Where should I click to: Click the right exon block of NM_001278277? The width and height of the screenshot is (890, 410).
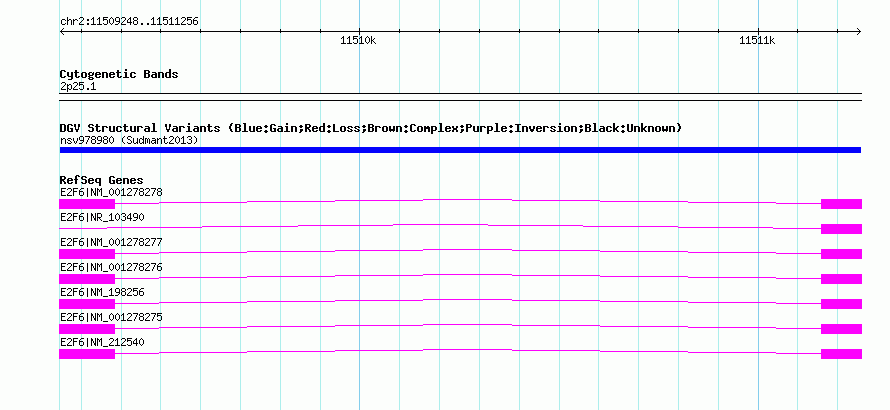[841, 254]
